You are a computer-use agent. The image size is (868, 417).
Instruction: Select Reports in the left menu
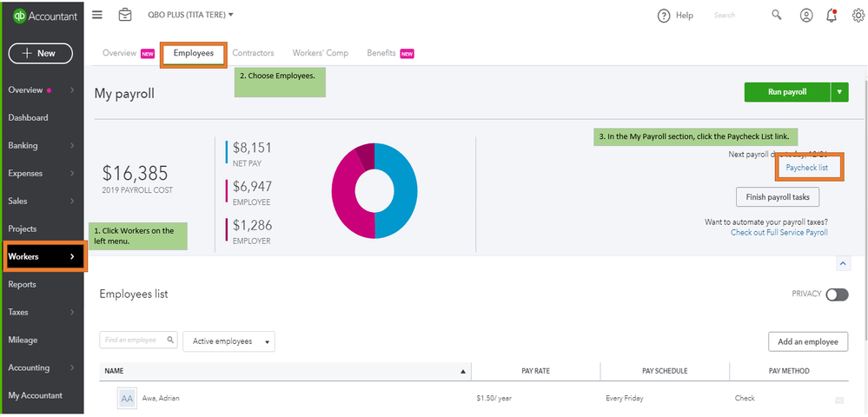click(x=23, y=284)
